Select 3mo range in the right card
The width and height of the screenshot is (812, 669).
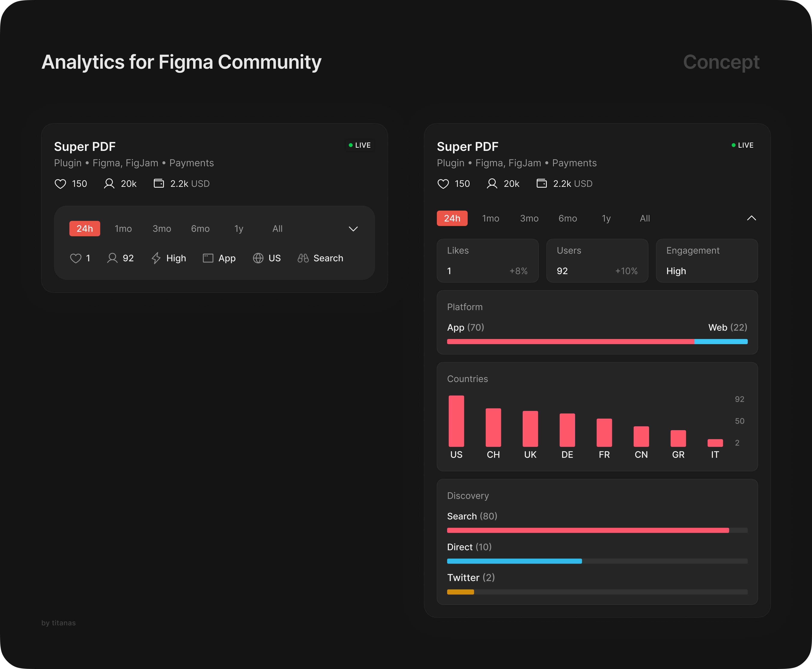(529, 218)
